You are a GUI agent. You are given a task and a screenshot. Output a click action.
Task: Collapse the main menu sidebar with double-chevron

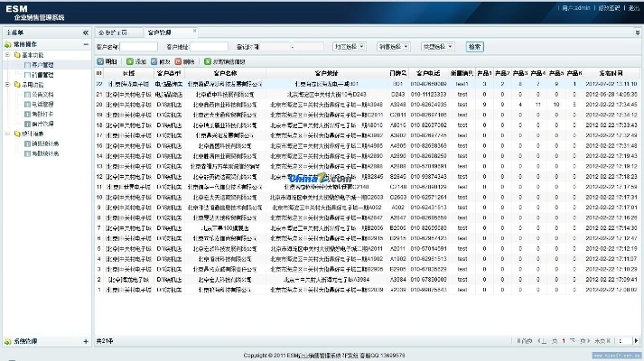86,32
